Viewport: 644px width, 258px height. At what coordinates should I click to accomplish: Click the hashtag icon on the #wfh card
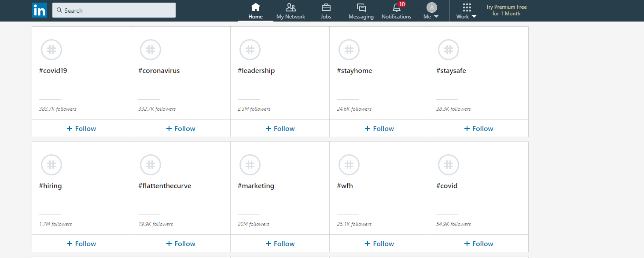pos(349,164)
